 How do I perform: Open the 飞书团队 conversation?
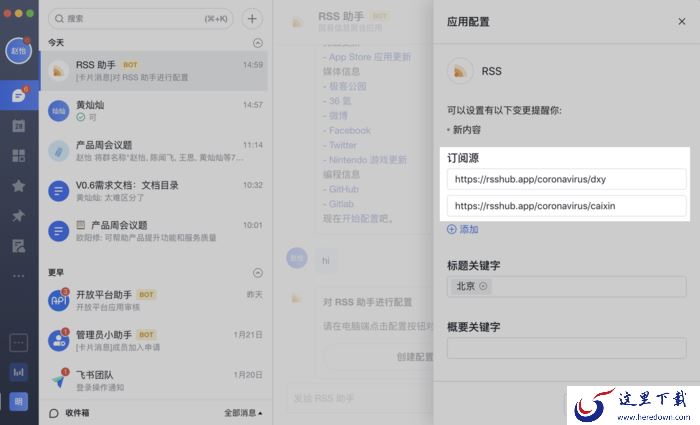[x=154, y=380]
